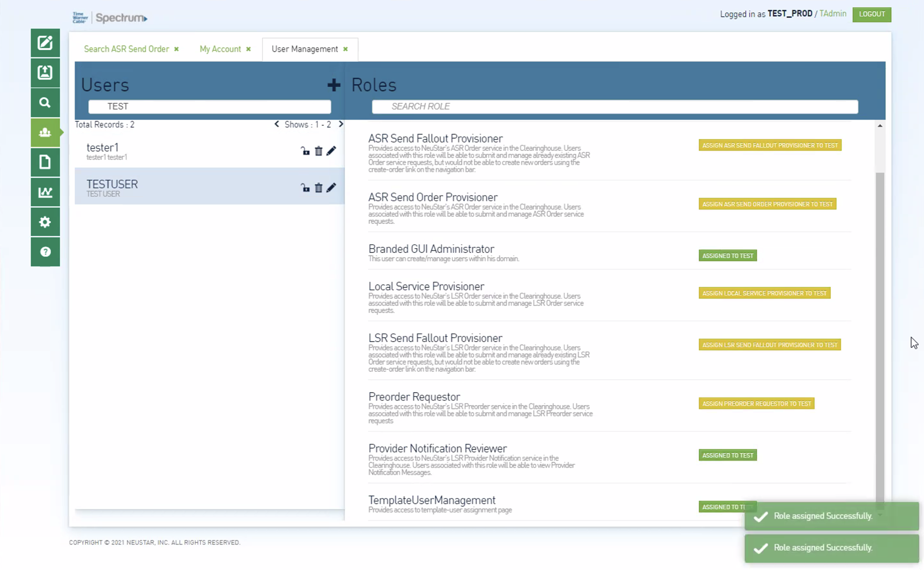Select the create order icon in sidebar
The image size is (924, 570).
45,43
